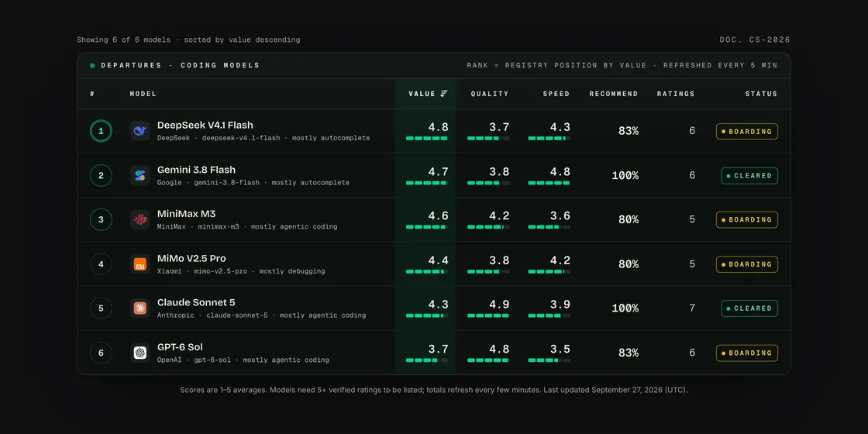Viewport: 868px width, 434px height.
Task: Click rank badge number 6
Action: (101, 353)
